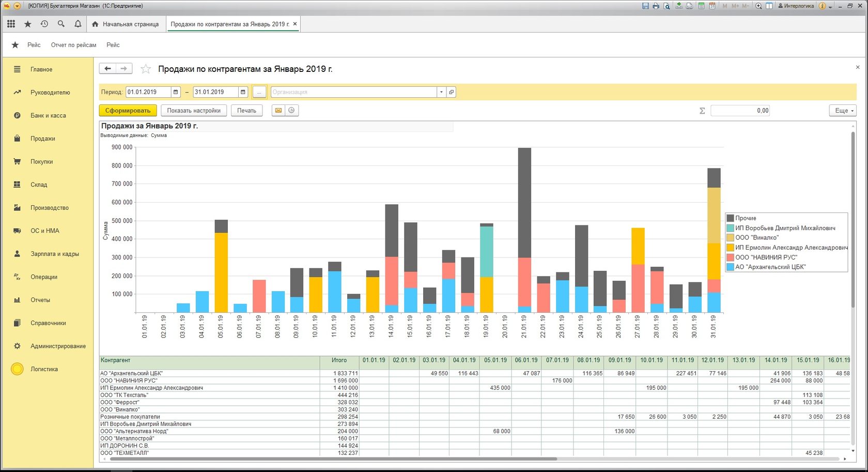Click the sum value field showing 0,00
Screen dimensions: 868x472
pyautogui.click(x=740, y=111)
